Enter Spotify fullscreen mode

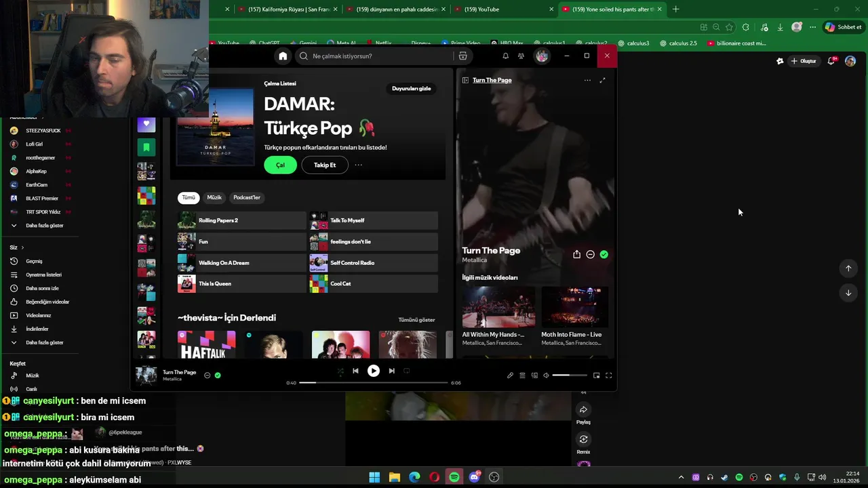click(608, 375)
